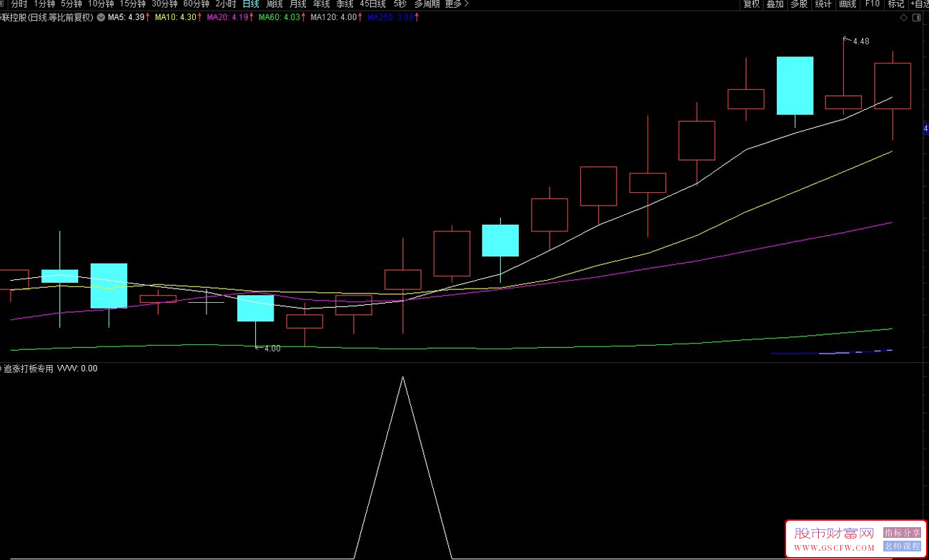Open the 统计 statistics tool
929x560 pixels.
823,4
